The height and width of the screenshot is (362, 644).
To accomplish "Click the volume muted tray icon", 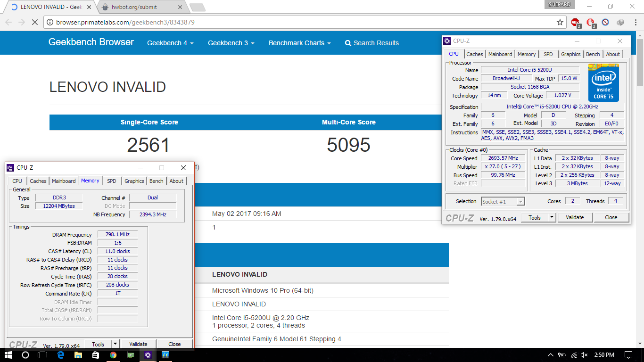I will pos(584,355).
